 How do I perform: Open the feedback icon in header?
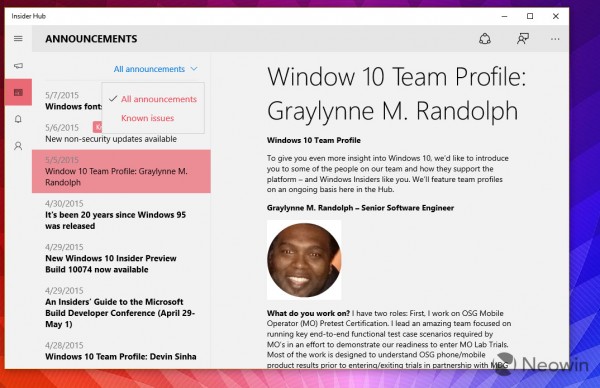coord(523,39)
